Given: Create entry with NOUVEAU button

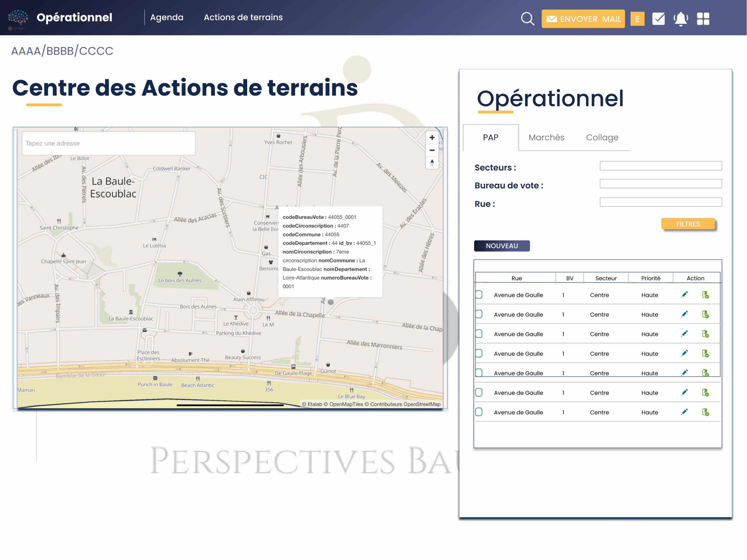Looking at the screenshot, I should 502,246.
